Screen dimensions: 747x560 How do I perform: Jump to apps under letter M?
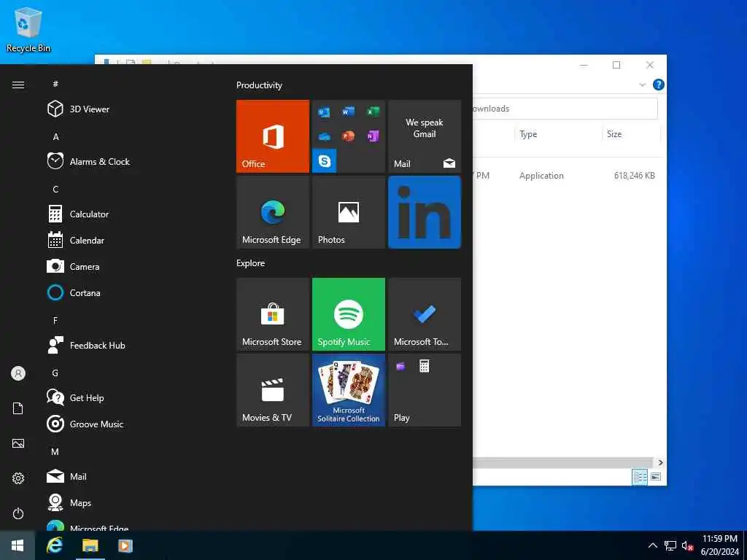55,451
